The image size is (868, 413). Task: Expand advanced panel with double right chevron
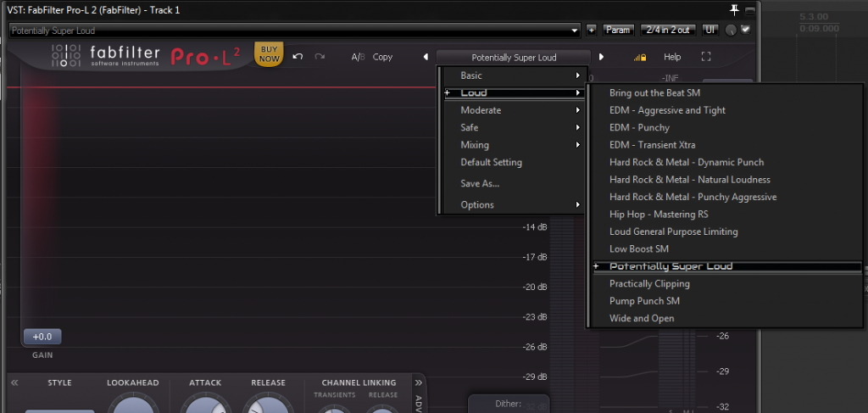[419, 382]
